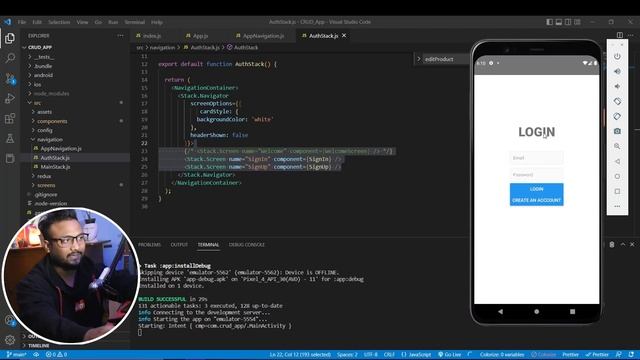Click the Email field in emulator
The image size is (640, 360).
pyautogui.click(x=536, y=158)
